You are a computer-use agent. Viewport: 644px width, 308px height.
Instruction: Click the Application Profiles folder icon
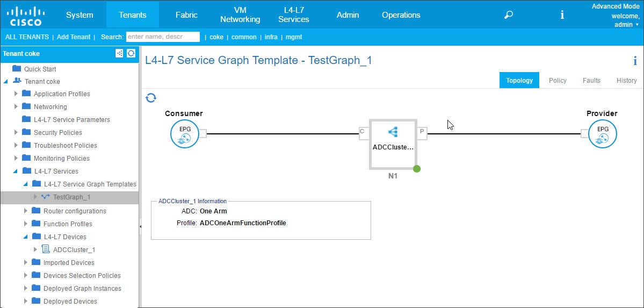pos(26,94)
